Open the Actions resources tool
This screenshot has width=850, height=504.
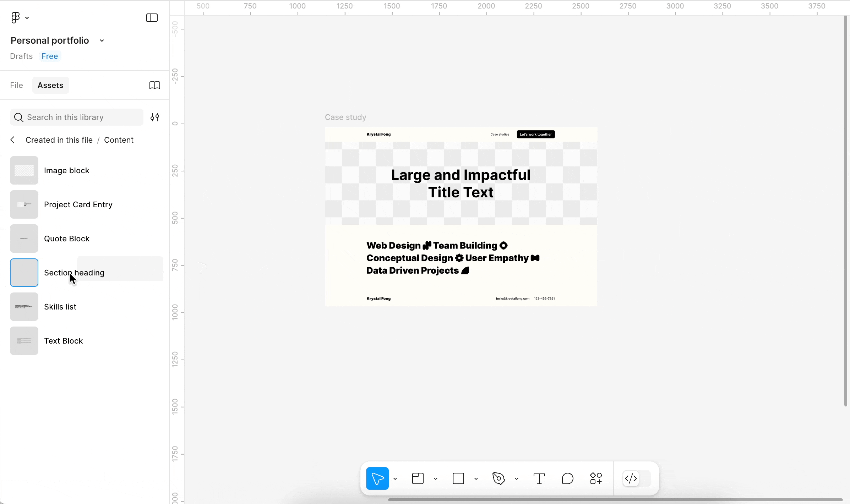596,478
